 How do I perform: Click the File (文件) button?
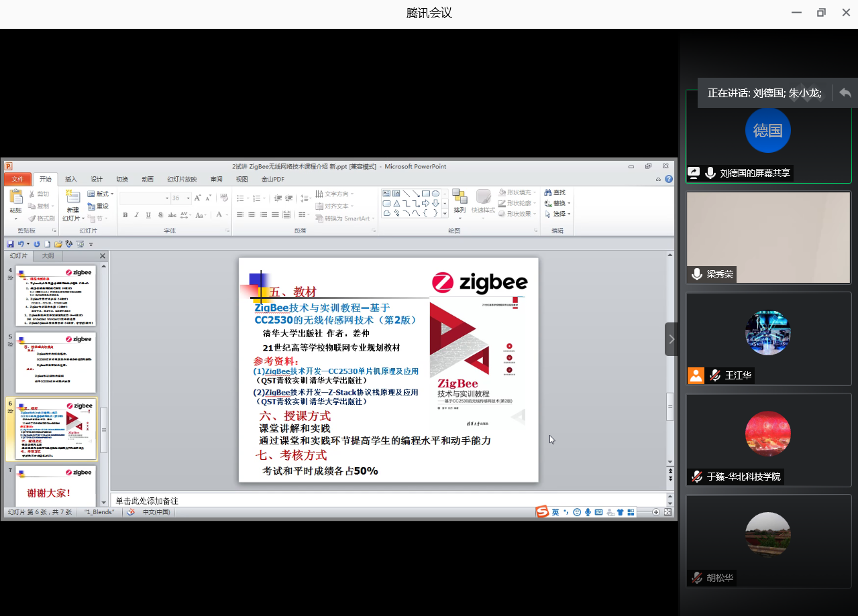click(17, 180)
